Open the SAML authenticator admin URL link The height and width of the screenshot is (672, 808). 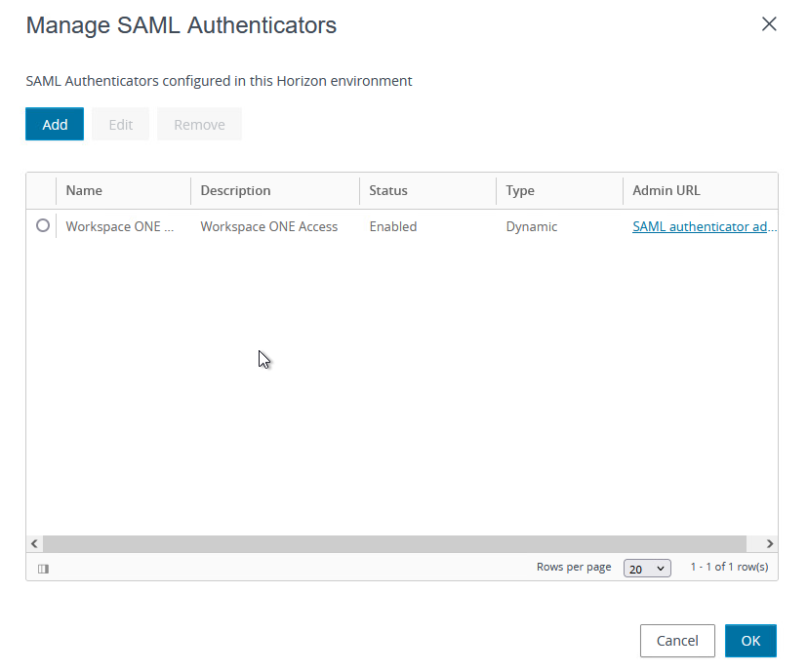[704, 226]
